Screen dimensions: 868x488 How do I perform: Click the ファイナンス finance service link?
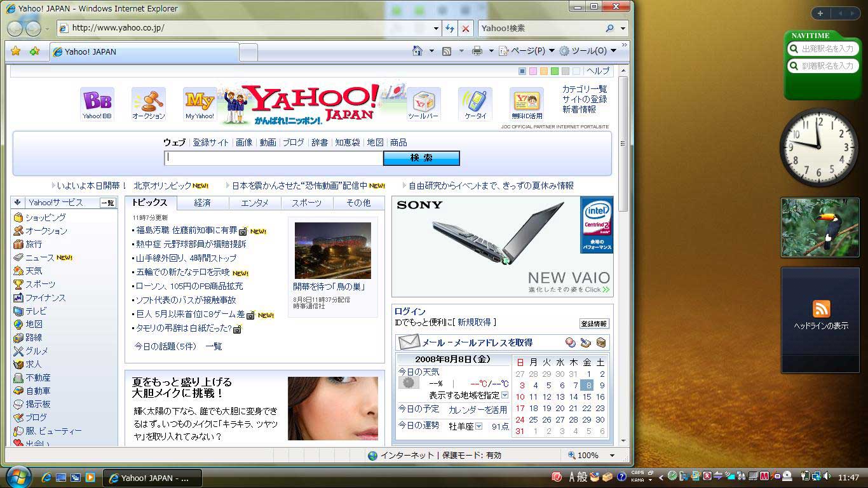[45, 297]
